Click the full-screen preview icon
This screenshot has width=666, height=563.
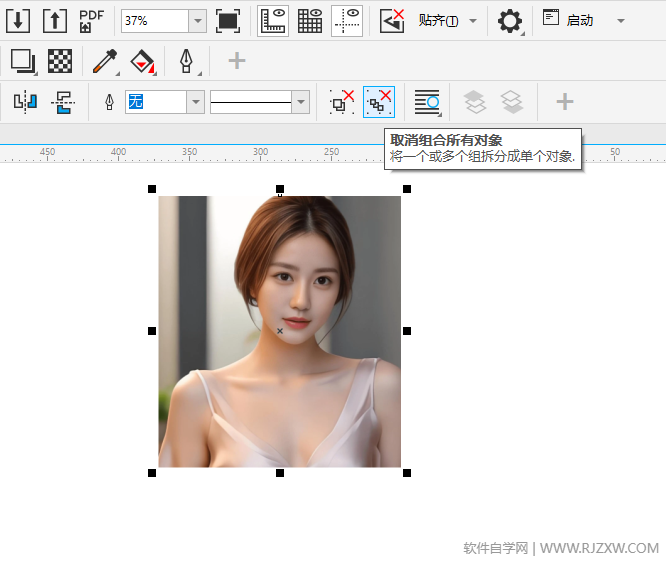coord(228,21)
